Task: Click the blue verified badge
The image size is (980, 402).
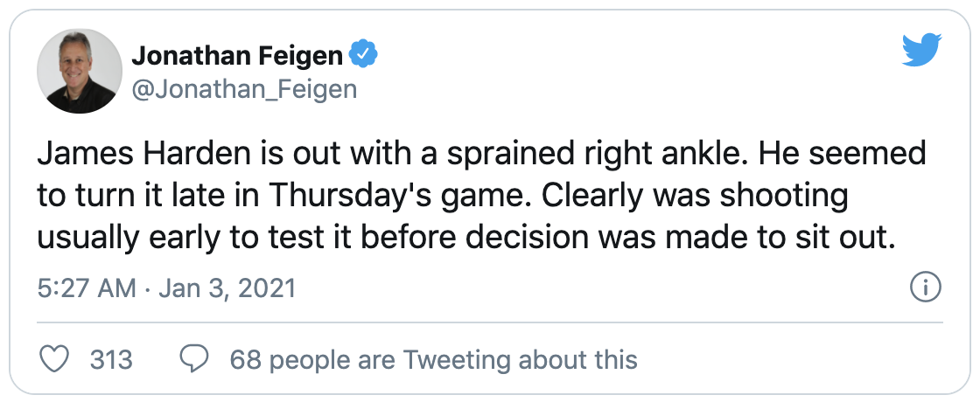Action: [362, 55]
